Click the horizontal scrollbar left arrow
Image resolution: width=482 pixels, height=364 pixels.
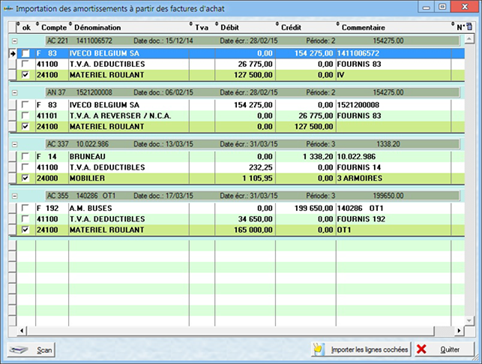[22, 331]
